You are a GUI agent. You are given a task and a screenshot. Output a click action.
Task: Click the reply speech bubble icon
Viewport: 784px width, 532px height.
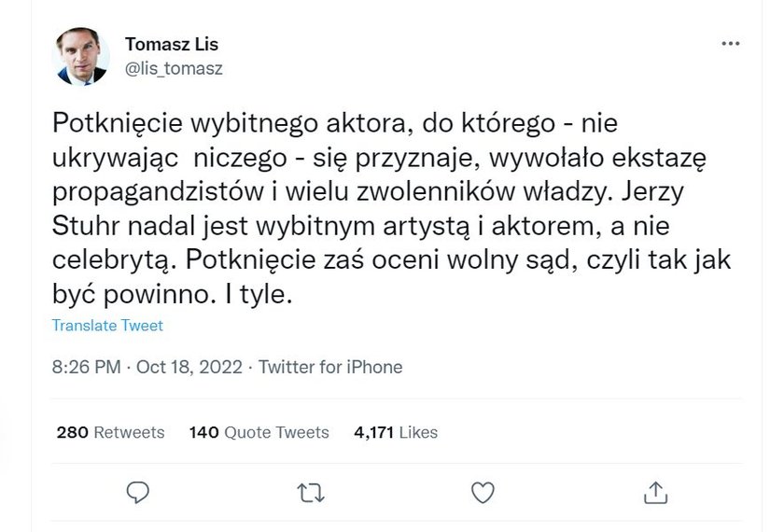tap(137, 493)
